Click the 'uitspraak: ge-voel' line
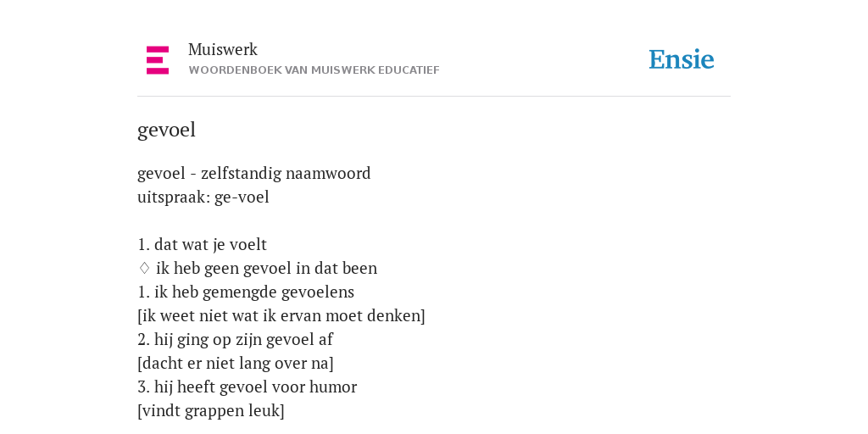Image resolution: width=868 pixels, height=434 pixels. tap(203, 197)
